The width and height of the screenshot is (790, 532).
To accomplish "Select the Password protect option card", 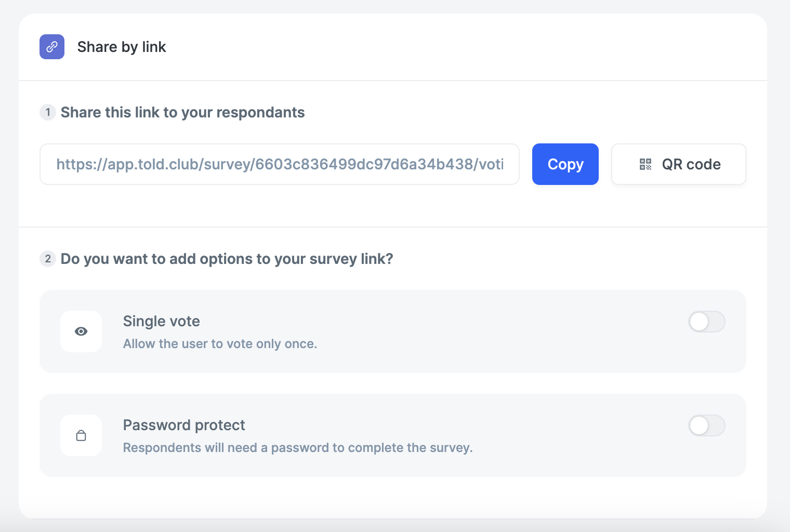I will pos(393,435).
